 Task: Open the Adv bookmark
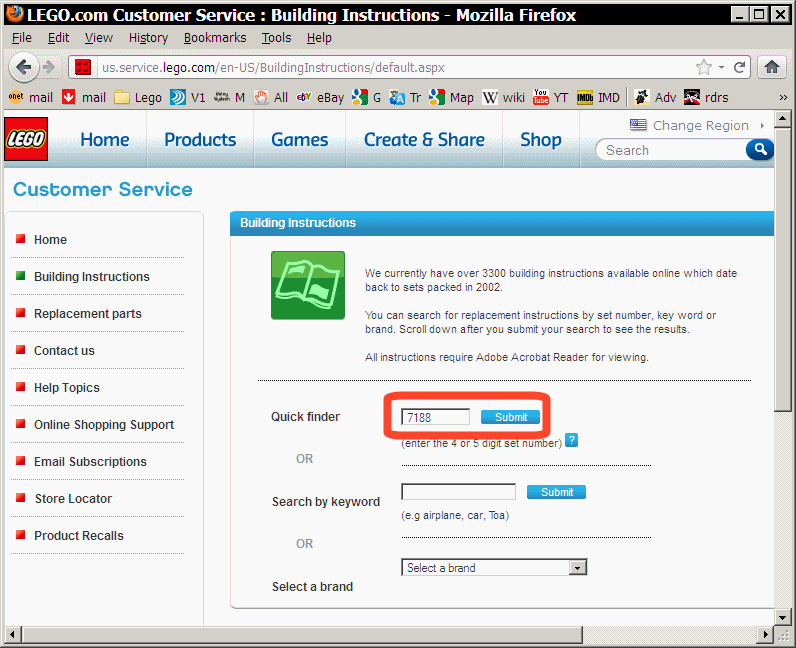[655, 97]
